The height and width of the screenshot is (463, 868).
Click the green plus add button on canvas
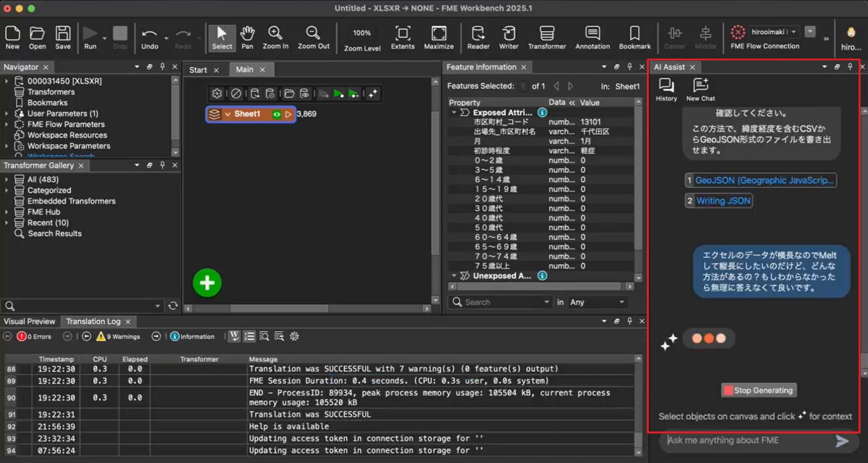[207, 283]
